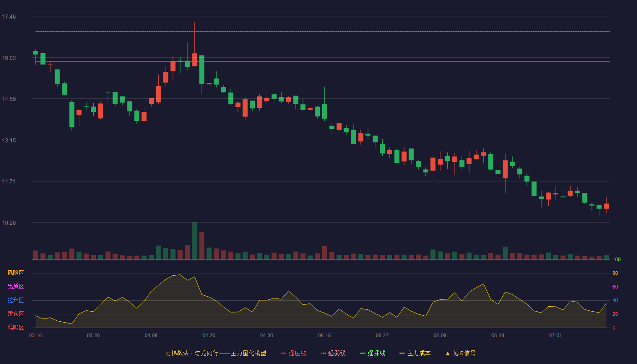
Task: Click the 03-16 date label
Action: click(x=35, y=335)
